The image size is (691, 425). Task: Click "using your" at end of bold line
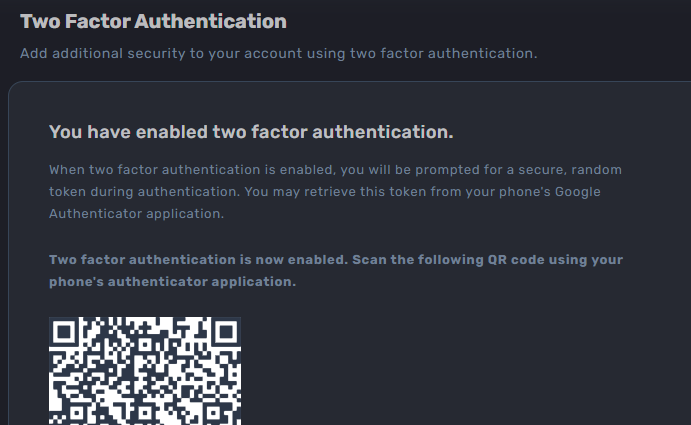[x=587, y=259]
